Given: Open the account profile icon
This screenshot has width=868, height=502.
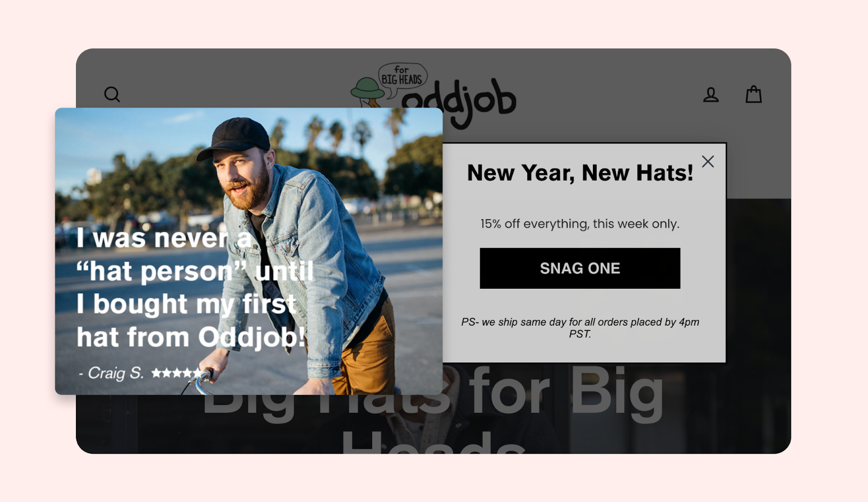Looking at the screenshot, I should pos(711,95).
